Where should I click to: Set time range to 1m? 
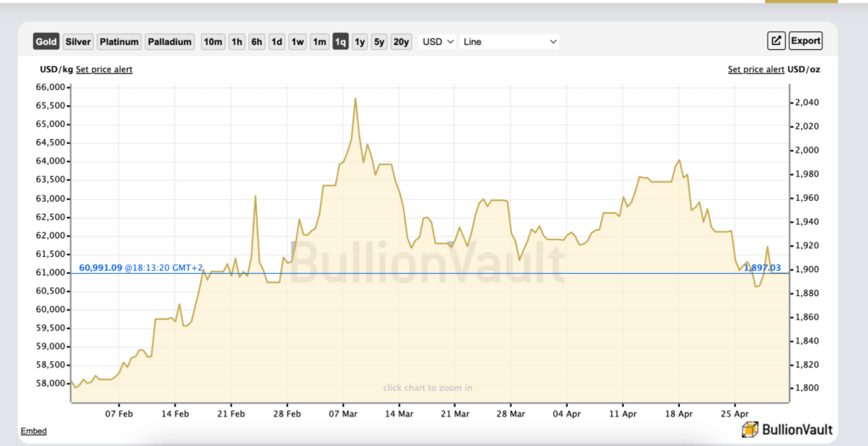coord(320,42)
